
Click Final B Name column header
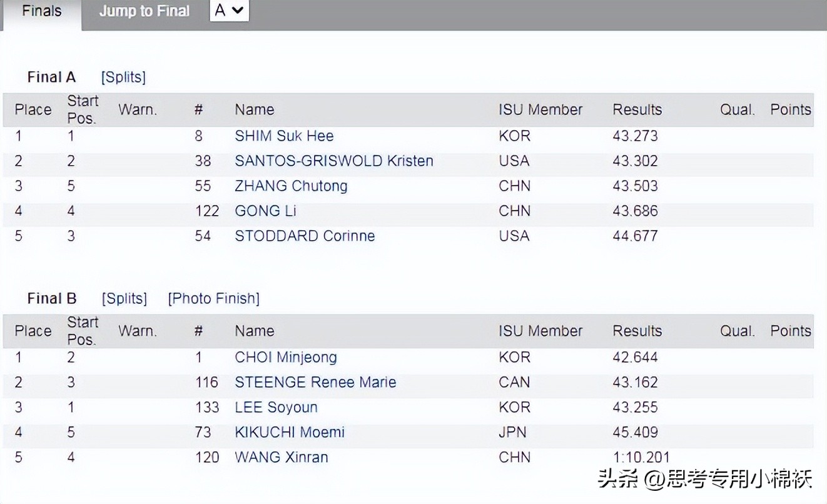coord(254,331)
